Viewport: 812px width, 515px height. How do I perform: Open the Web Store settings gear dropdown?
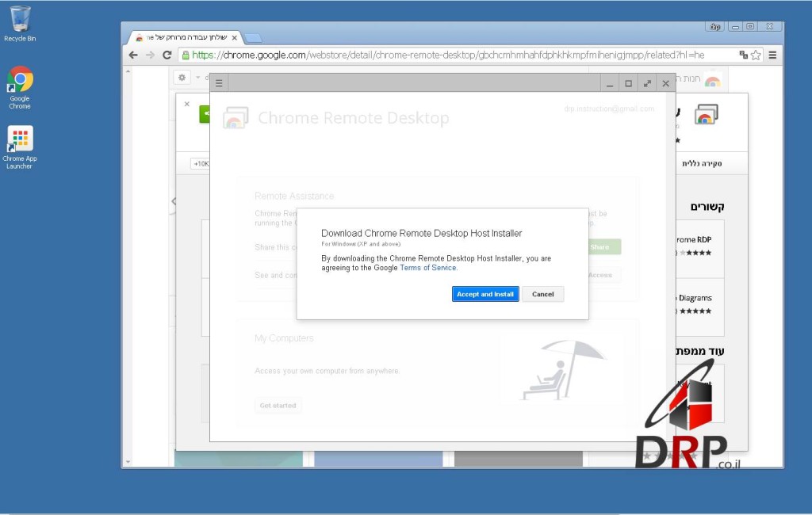click(183, 77)
